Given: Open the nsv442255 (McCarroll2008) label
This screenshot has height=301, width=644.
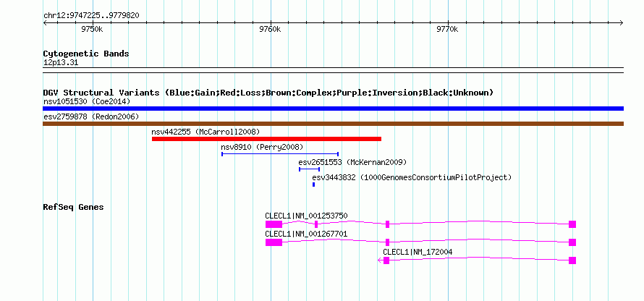Looking at the screenshot, I should pyautogui.click(x=206, y=132).
